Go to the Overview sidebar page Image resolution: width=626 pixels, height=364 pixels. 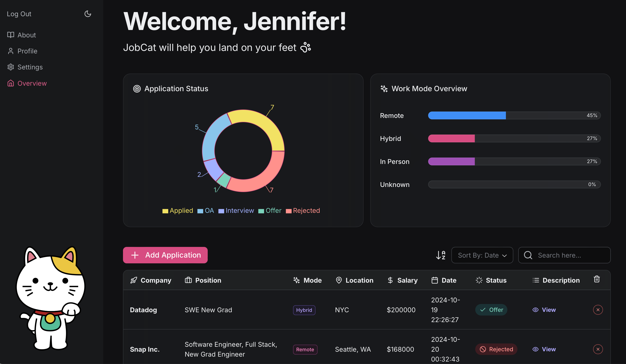click(32, 83)
